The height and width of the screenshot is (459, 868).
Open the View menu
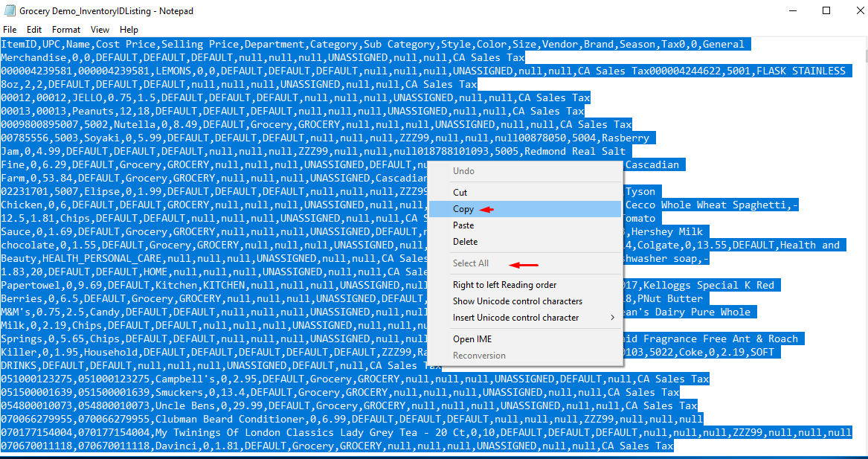[x=100, y=29]
